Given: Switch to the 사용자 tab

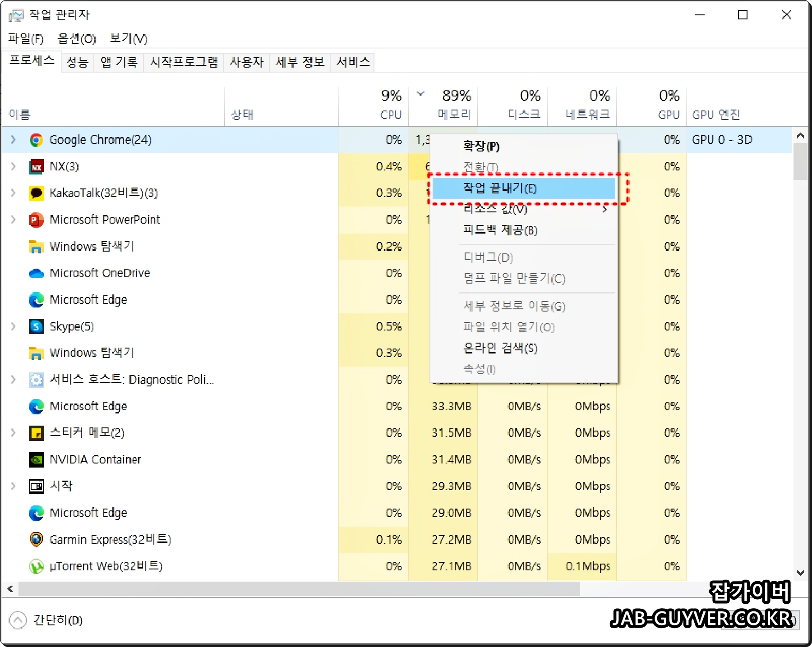Looking at the screenshot, I should (x=247, y=62).
